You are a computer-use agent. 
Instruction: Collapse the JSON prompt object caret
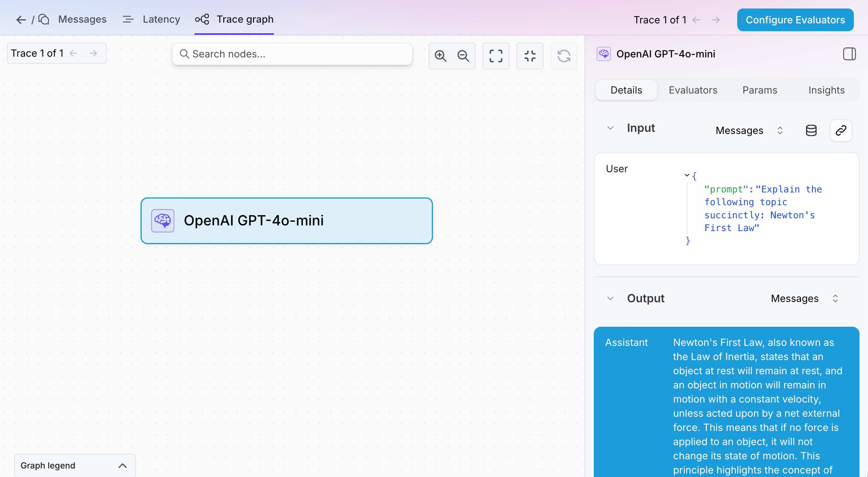(x=687, y=175)
